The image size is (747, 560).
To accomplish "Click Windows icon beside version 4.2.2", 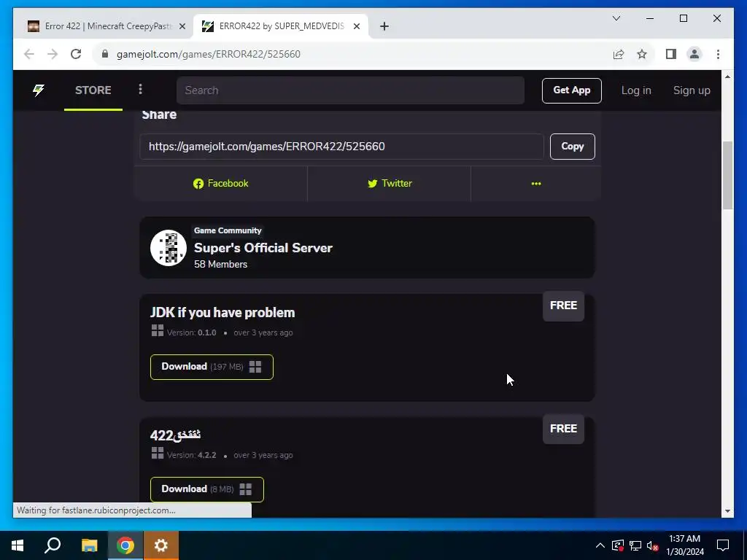I will click(x=158, y=453).
